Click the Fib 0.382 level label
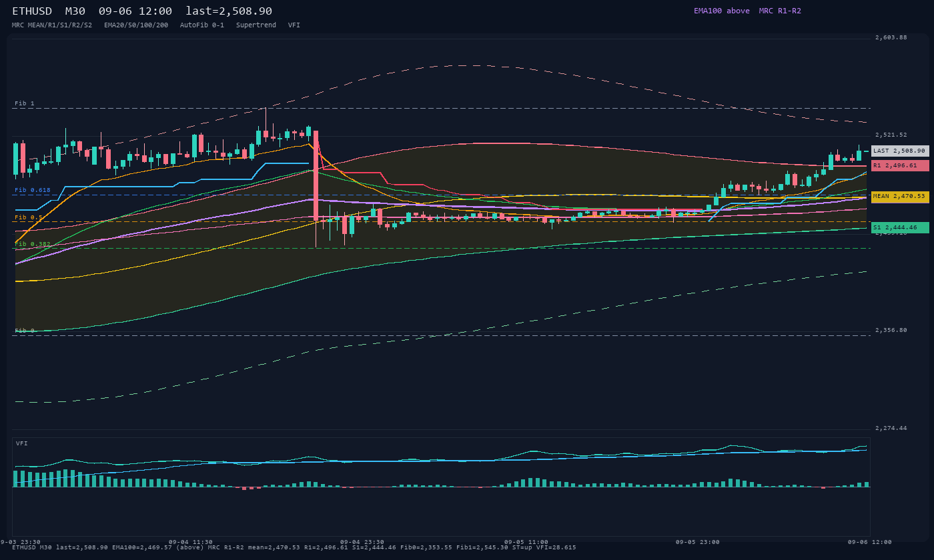The width and height of the screenshot is (934, 560). tap(33, 244)
